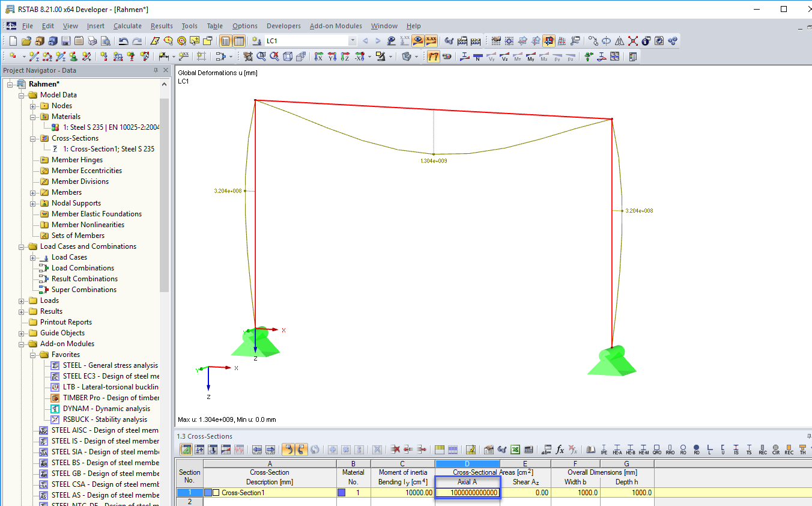This screenshot has height=506, width=812.
Task: Open the Add-on Modules menu
Action: tap(336, 26)
